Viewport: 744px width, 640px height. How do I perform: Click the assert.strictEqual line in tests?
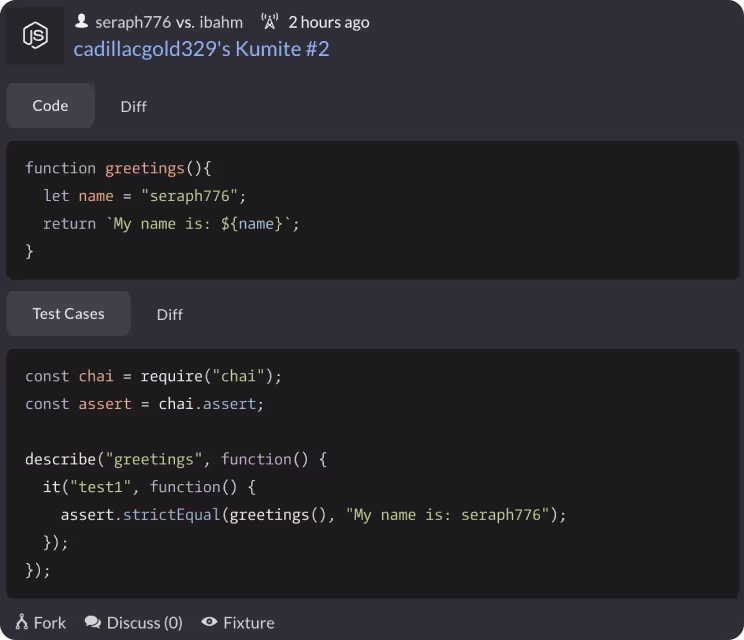click(x=313, y=515)
